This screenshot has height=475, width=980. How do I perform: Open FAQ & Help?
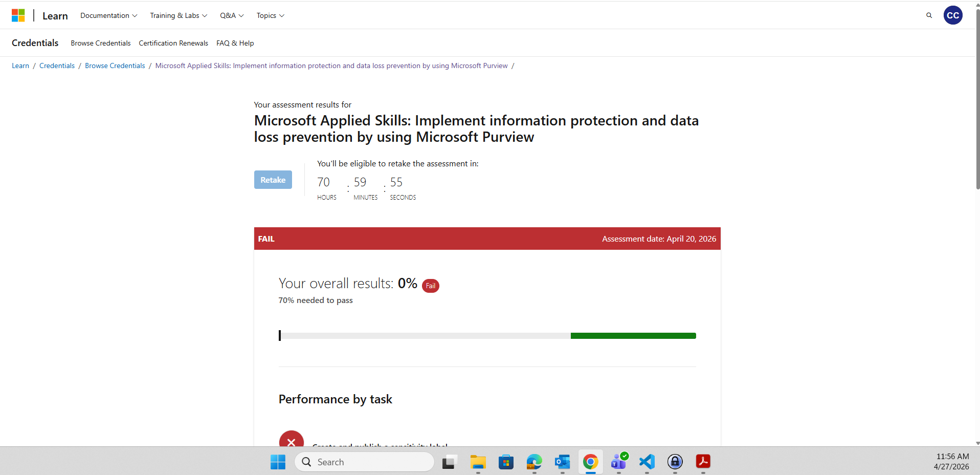pos(235,43)
